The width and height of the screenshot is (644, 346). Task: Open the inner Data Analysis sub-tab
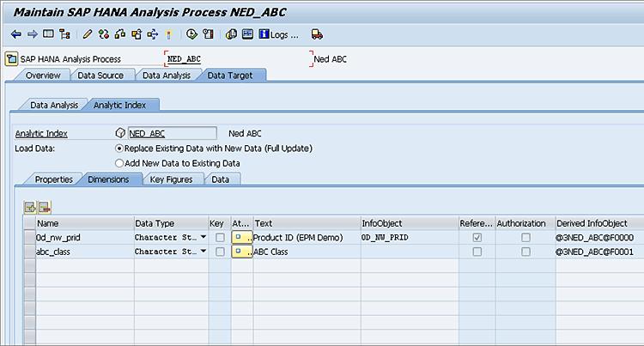tap(54, 105)
